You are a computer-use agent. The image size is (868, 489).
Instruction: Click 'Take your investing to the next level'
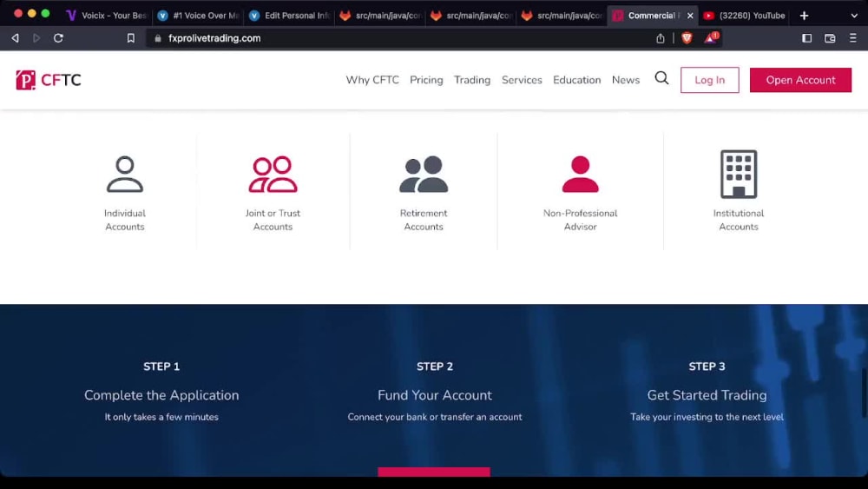(x=707, y=417)
